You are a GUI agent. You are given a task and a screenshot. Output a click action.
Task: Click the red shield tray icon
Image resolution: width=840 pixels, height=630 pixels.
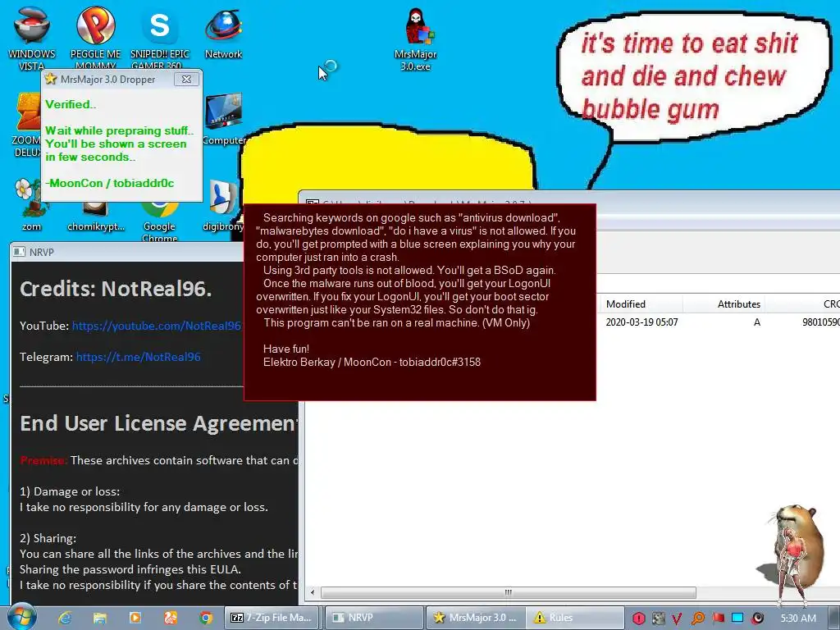(638, 619)
